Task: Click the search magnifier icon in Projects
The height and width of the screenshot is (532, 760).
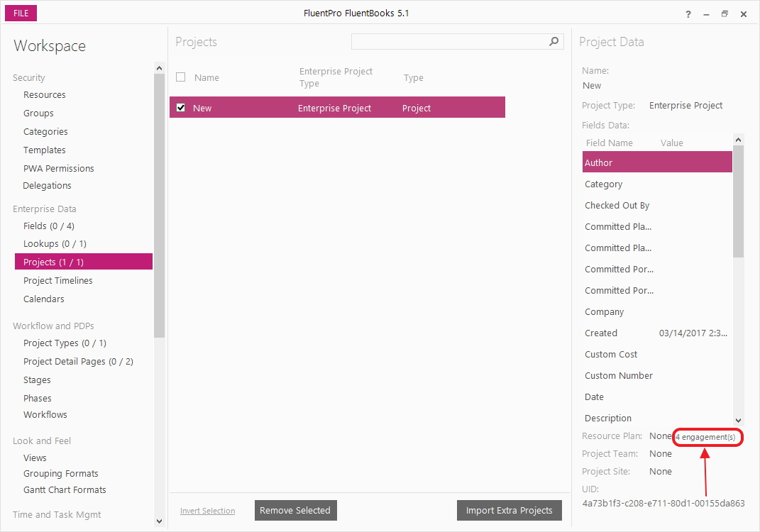Action: [554, 42]
